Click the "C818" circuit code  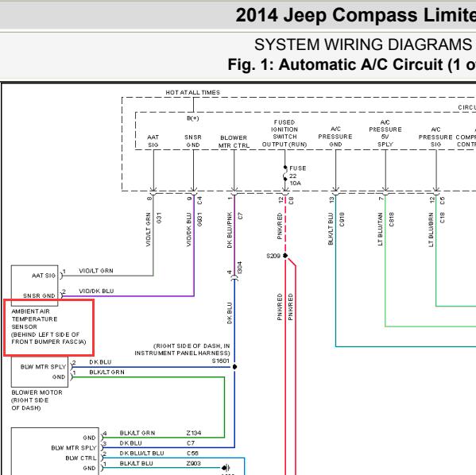(391, 219)
